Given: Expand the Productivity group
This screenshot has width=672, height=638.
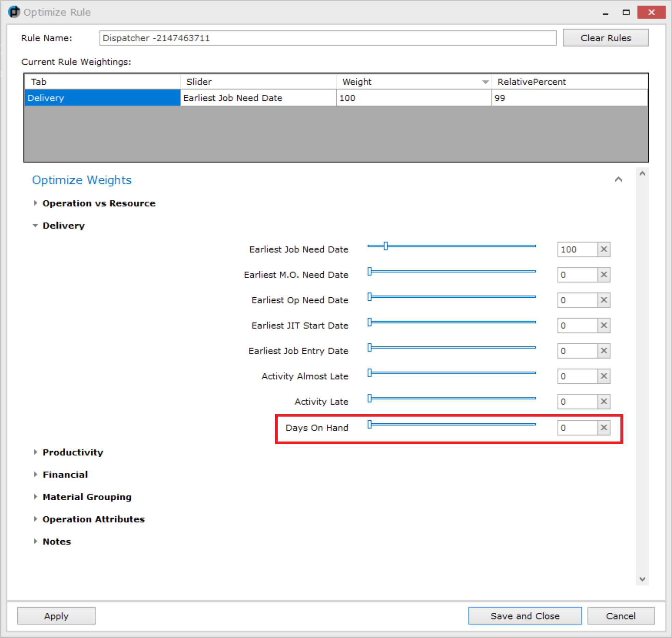Looking at the screenshot, I should 35,452.
